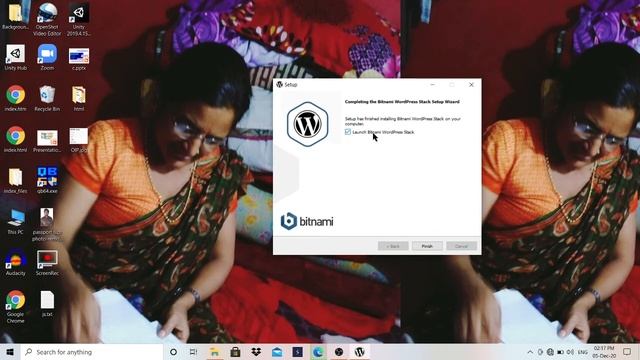This screenshot has height=360, width=640.
Task: Select the index_files folder icon
Action: pyautogui.click(x=16, y=180)
